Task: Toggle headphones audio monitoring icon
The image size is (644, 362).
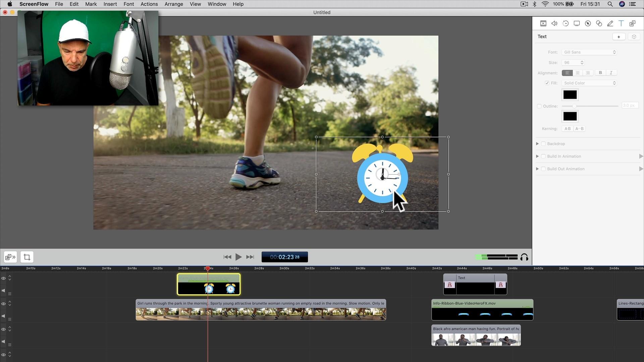Action: click(x=524, y=257)
